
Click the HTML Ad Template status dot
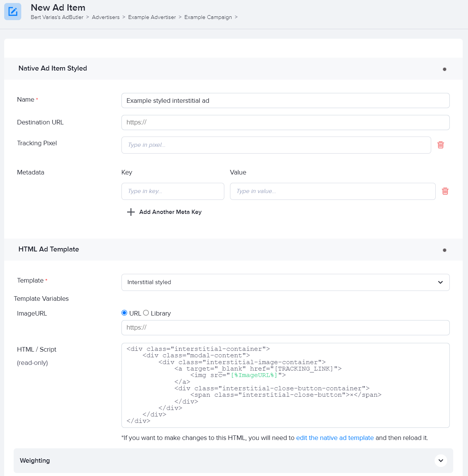click(x=444, y=250)
